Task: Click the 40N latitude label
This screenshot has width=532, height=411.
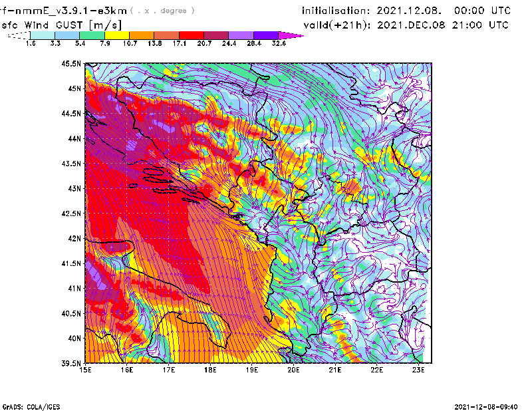Action: [x=74, y=339]
